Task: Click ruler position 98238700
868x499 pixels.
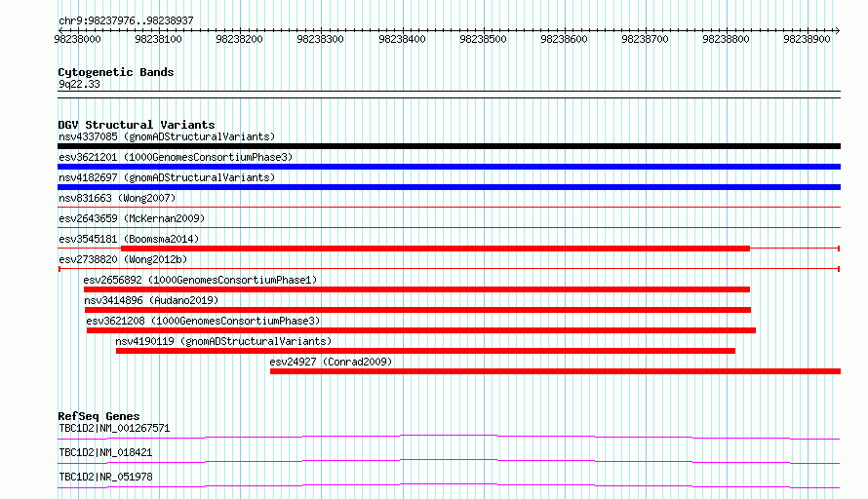Action: 645,39
